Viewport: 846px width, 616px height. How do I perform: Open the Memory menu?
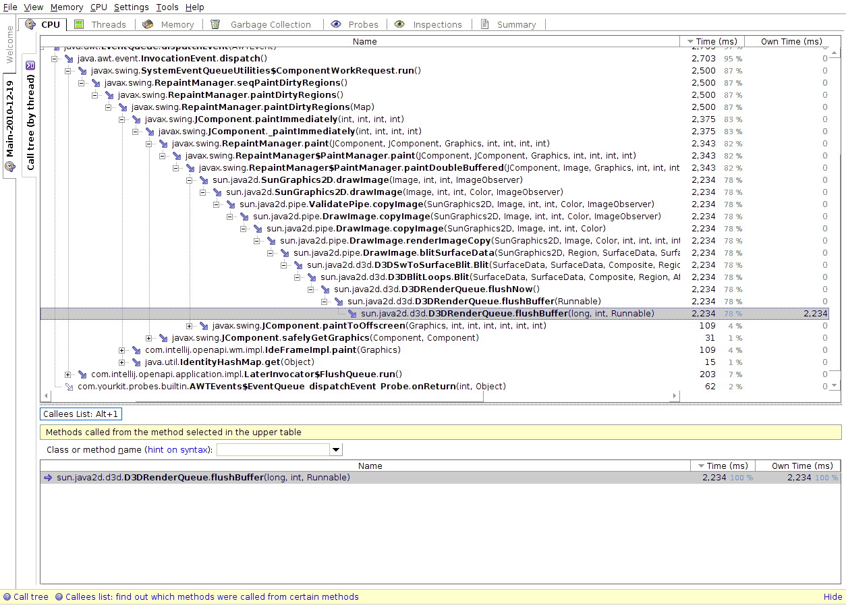click(x=67, y=7)
